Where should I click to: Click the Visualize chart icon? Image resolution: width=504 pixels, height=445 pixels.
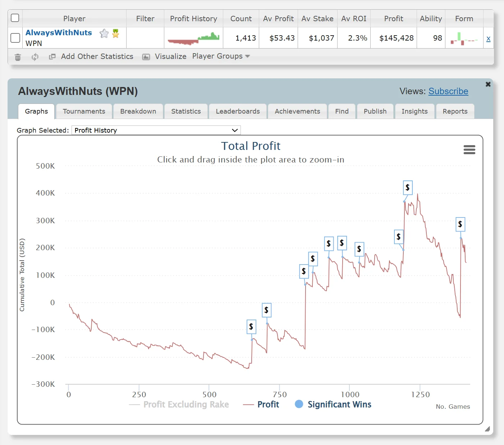(x=146, y=57)
